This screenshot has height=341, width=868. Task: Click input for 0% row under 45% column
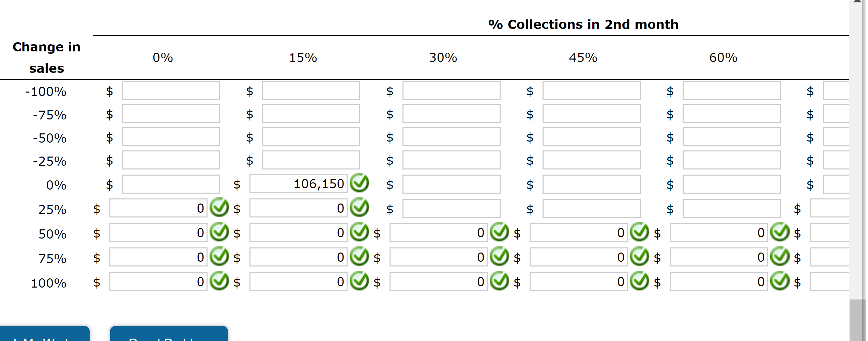pyautogui.click(x=591, y=184)
